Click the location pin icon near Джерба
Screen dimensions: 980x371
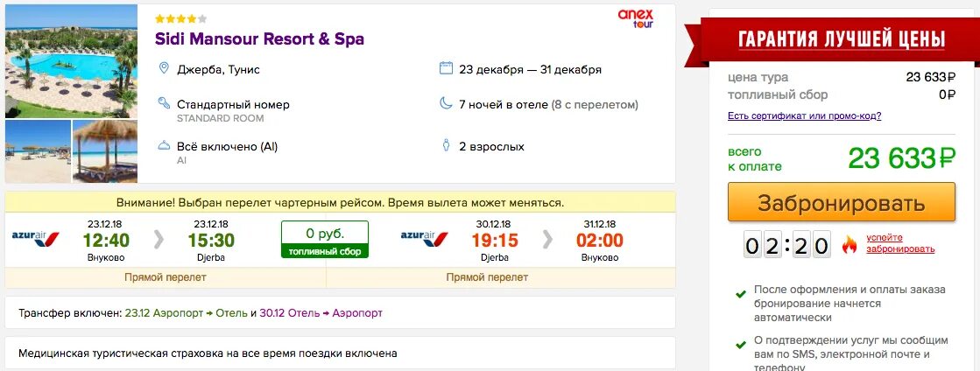pyautogui.click(x=164, y=68)
